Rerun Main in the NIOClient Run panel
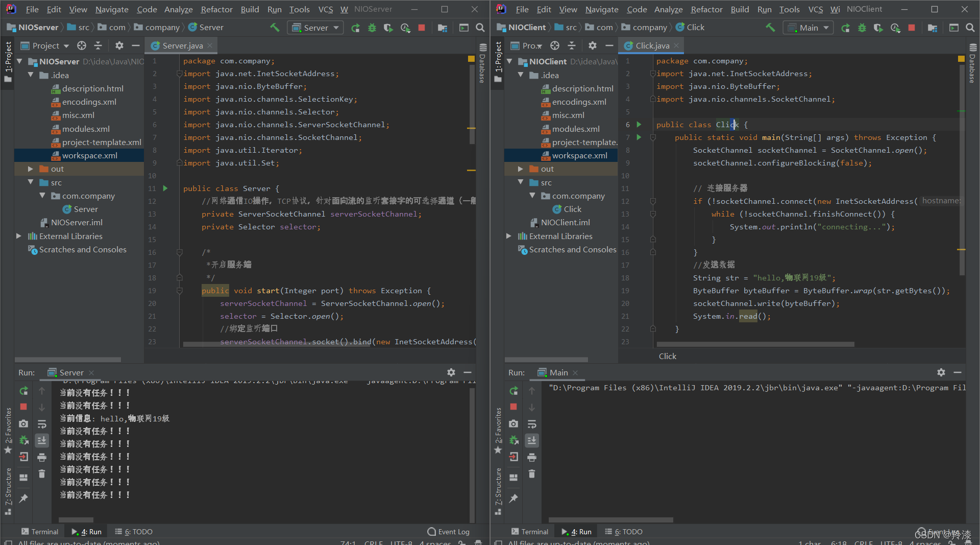Image resolution: width=980 pixels, height=545 pixels. tap(513, 391)
